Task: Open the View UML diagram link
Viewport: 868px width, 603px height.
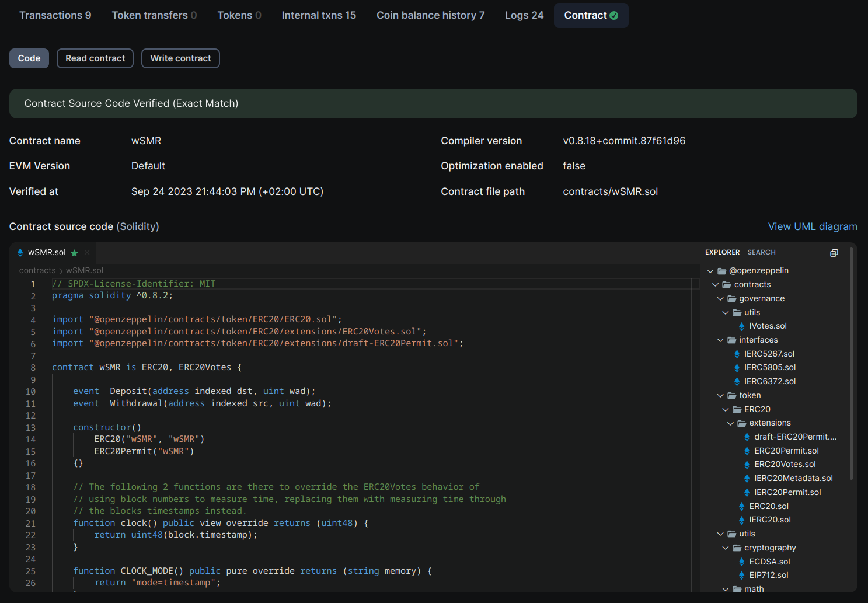Action: coord(812,226)
